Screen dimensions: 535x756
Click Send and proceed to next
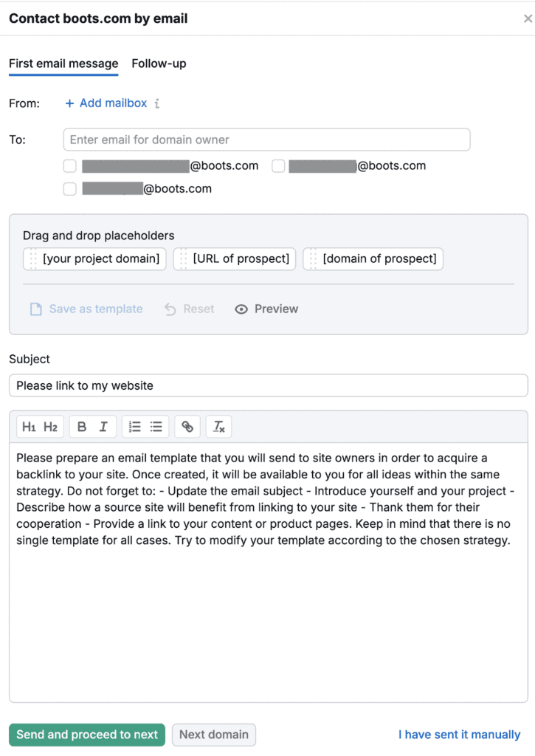pyautogui.click(x=87, y=735)
